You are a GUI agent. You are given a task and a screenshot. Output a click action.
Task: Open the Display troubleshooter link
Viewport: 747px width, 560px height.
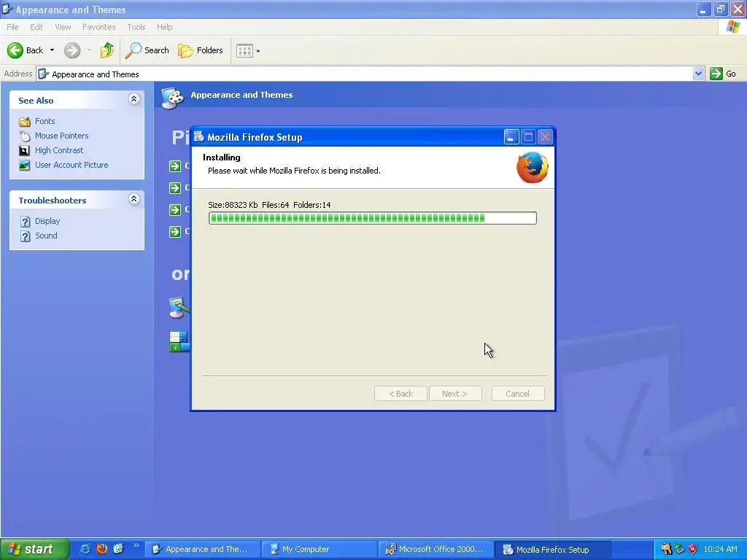click(47, 221)
